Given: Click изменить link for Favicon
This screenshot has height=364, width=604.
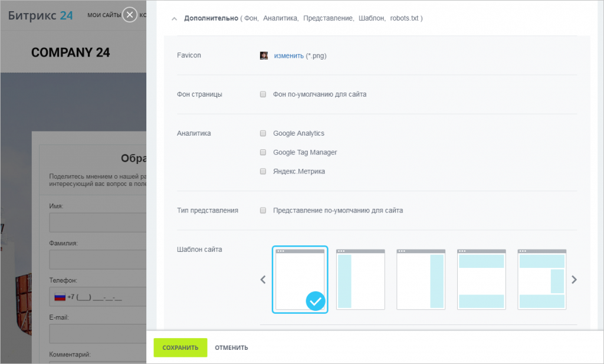Looking at the screenshot, I should coord(288,56).
